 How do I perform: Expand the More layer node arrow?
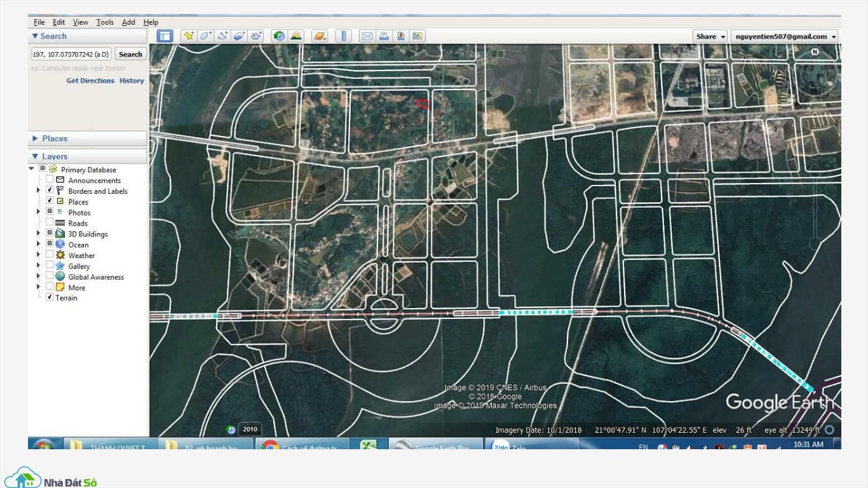click(39, 287)
